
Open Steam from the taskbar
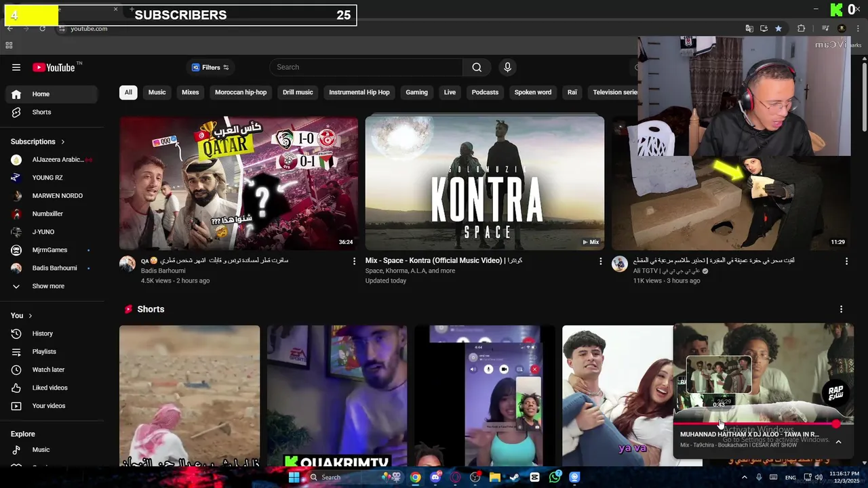pos(515,477)
